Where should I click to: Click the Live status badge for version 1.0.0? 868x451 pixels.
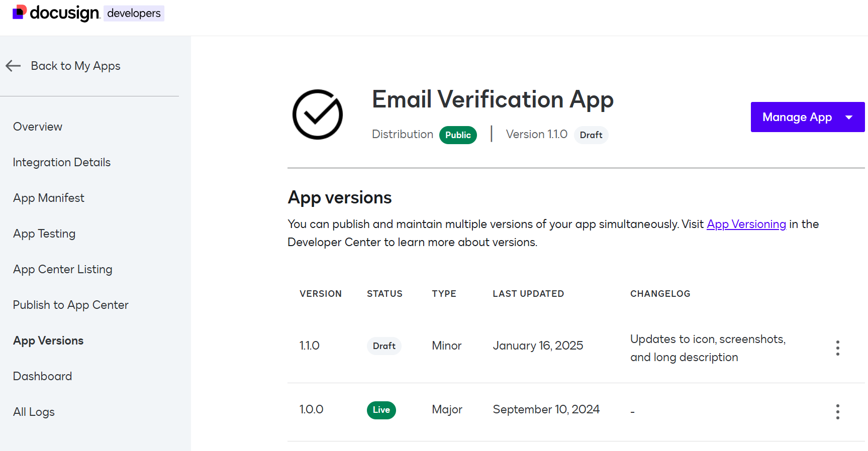tap(381, 410)
